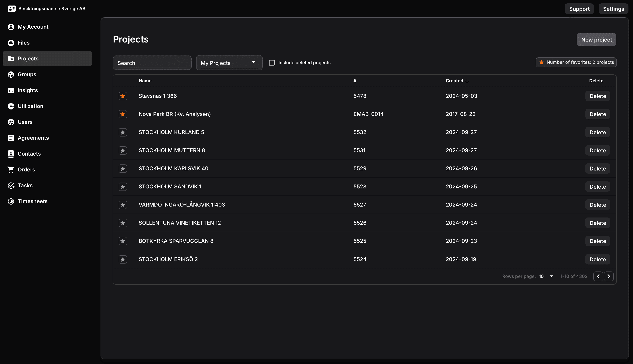
Task: Click the Tasks icon in sidebar
Action: [x=11, y=185]
